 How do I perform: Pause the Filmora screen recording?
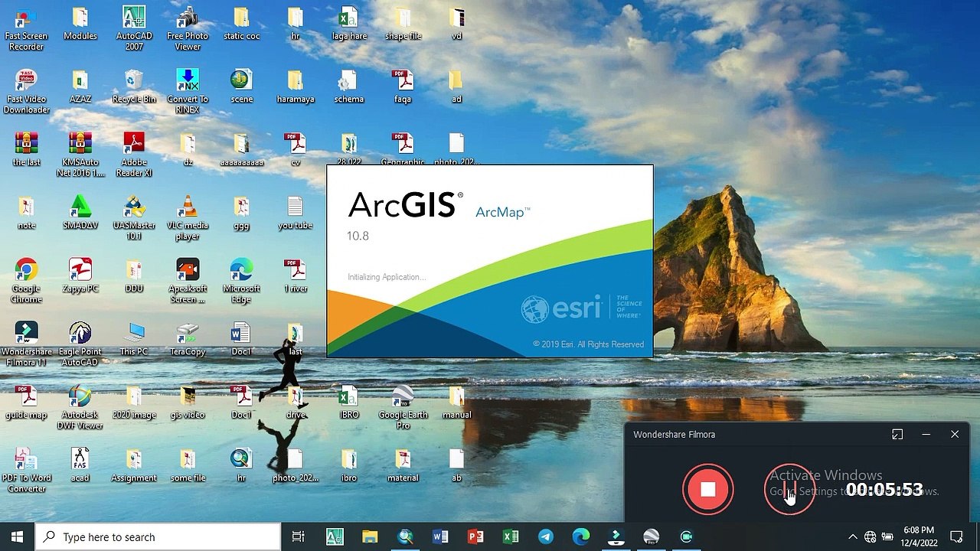789,489
